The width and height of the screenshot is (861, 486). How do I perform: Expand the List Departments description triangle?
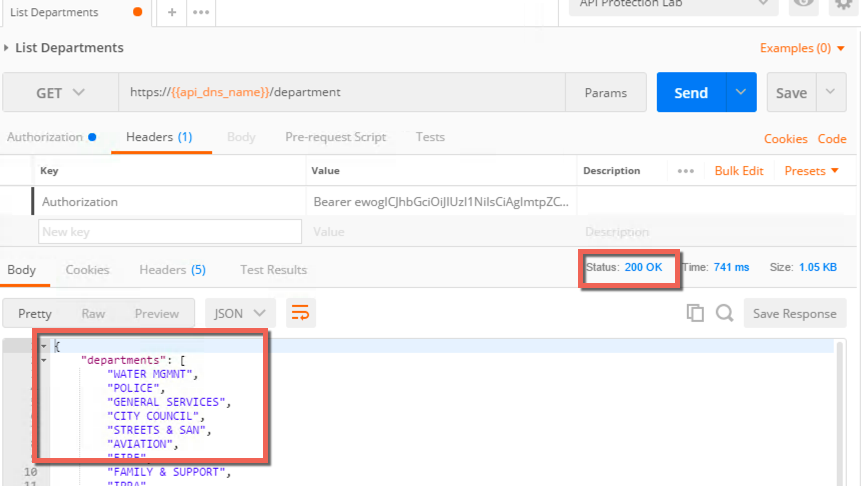(7, 48)
